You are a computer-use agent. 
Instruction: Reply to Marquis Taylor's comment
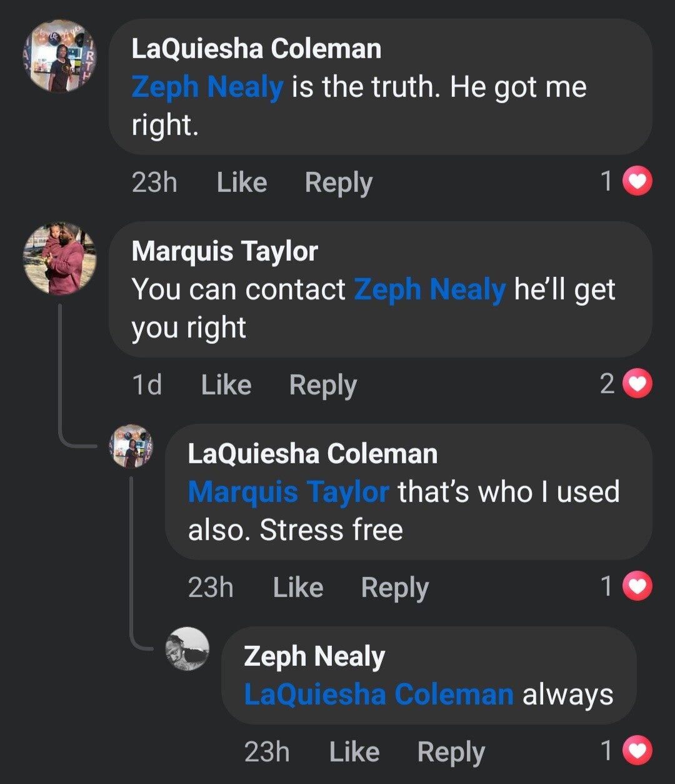tap(322, 385)
